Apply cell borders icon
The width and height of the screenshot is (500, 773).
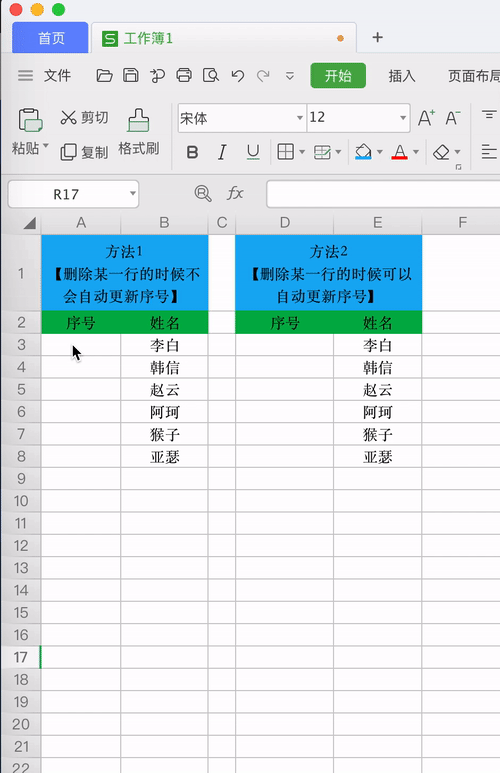[x=286, y=152]
